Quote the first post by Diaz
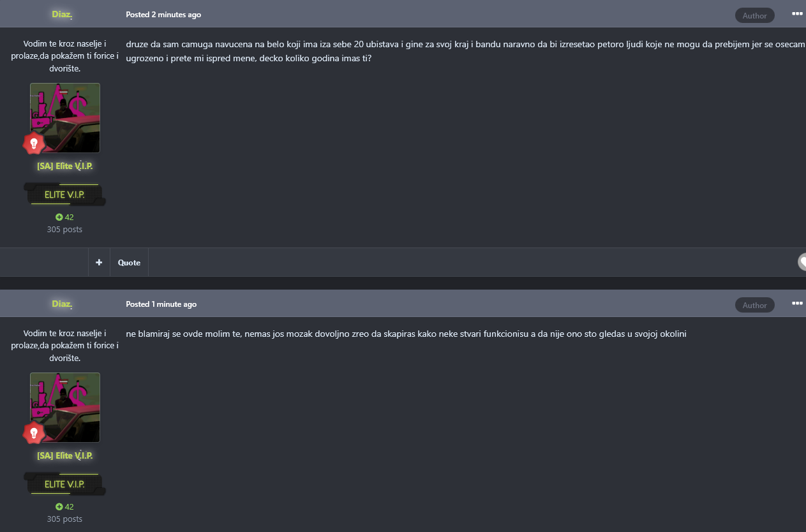Image resolution: width=806 pixels, height=532 pixels. click(x=129, y=262)
